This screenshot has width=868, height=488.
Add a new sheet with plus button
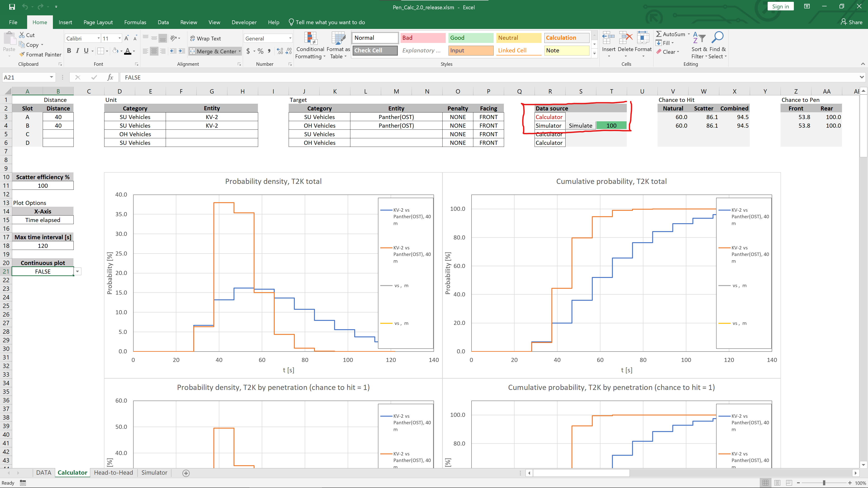[x=186, y=473]
